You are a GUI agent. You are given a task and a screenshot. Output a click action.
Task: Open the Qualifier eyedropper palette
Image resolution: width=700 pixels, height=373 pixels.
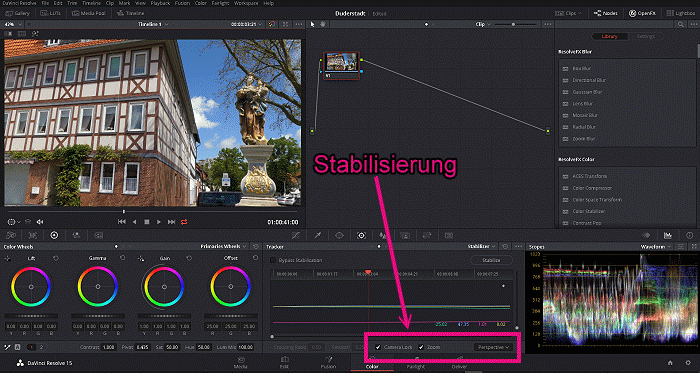[318, 235]
